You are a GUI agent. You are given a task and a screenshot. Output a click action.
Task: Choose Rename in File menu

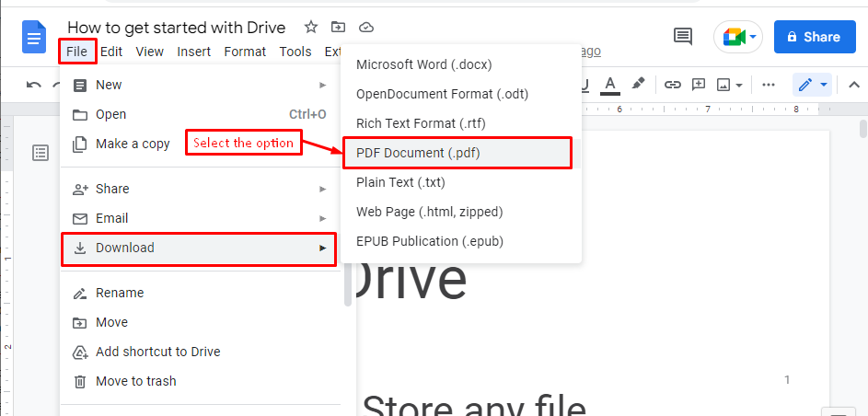(x=201, y=294)
